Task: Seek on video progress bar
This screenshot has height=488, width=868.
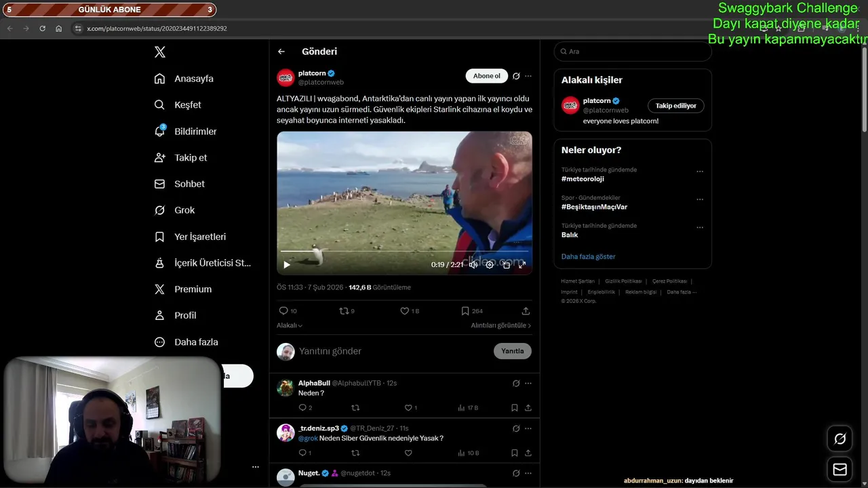Action: coord(404,251)
